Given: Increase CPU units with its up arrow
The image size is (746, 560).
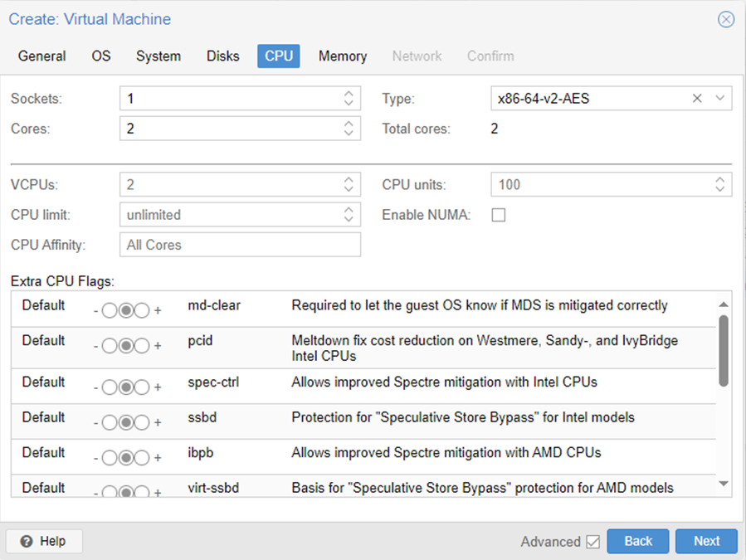Looking at the screenshot, I should pyautogui.click(x=719, y=179).
